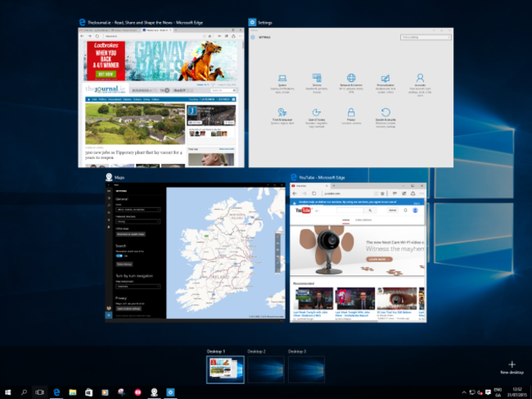Click the Find a setting search box
The image size is (532, 399).
426,37
